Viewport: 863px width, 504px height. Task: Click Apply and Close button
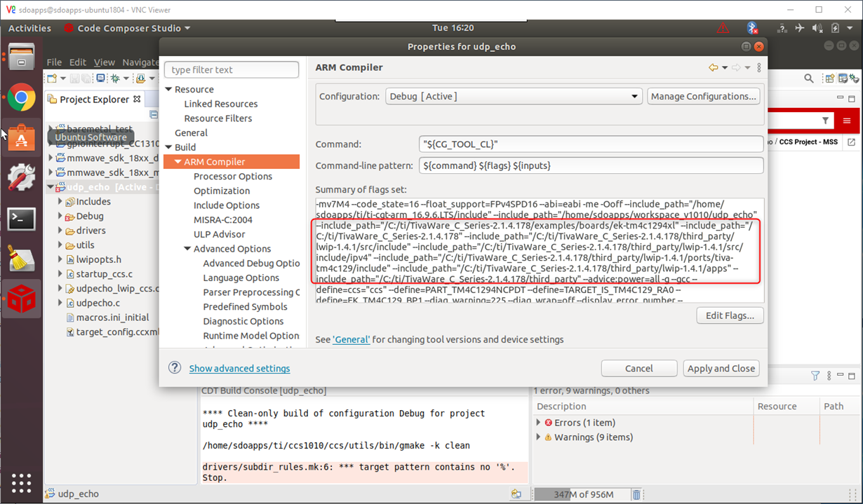pos(721,368)
